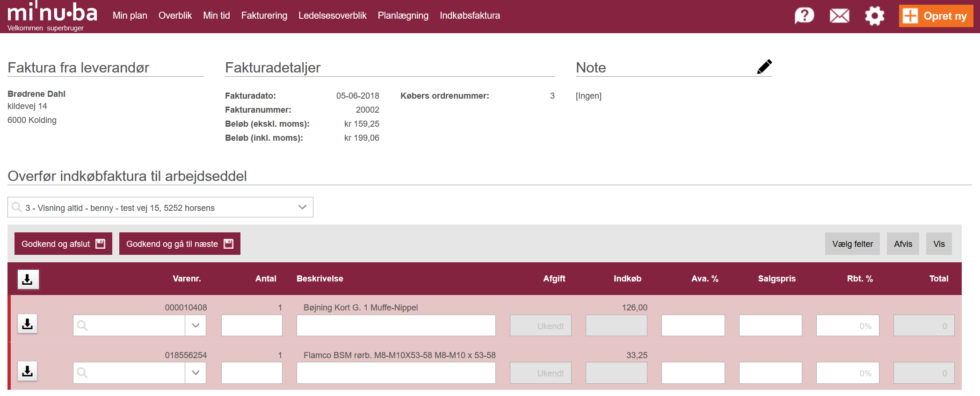The height and width of the screenshot is (396, 980).
Task: Open Vælg felter options
Action: click(852, 244)
